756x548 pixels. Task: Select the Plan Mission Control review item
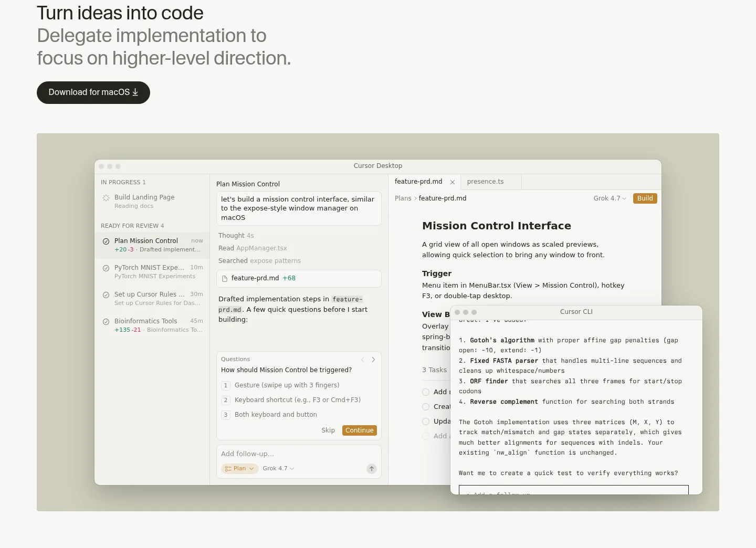click(x=152, y=245)
